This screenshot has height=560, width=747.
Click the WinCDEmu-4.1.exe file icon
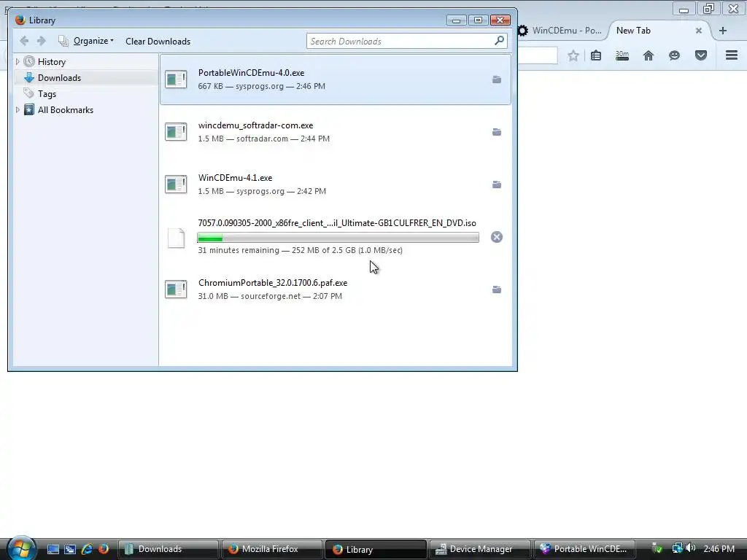pyautogui.click(x=176, y=184)
